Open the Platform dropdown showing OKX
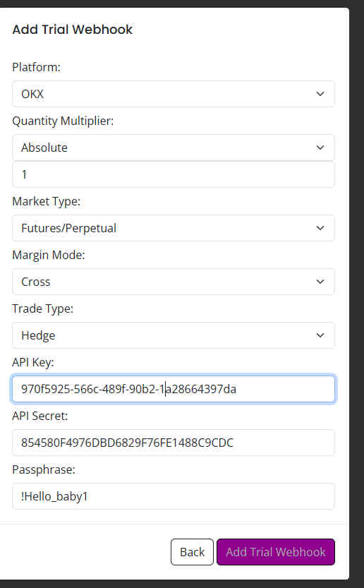This screenshot has height=588, width=364. click(174, 94)
